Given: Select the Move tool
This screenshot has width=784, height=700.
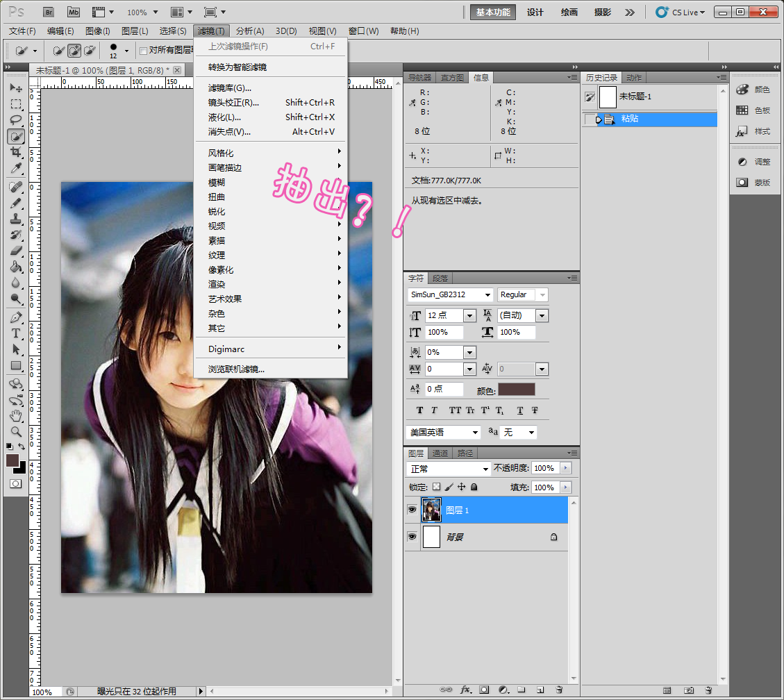Looking at the screenshot, I should (16, 88).
